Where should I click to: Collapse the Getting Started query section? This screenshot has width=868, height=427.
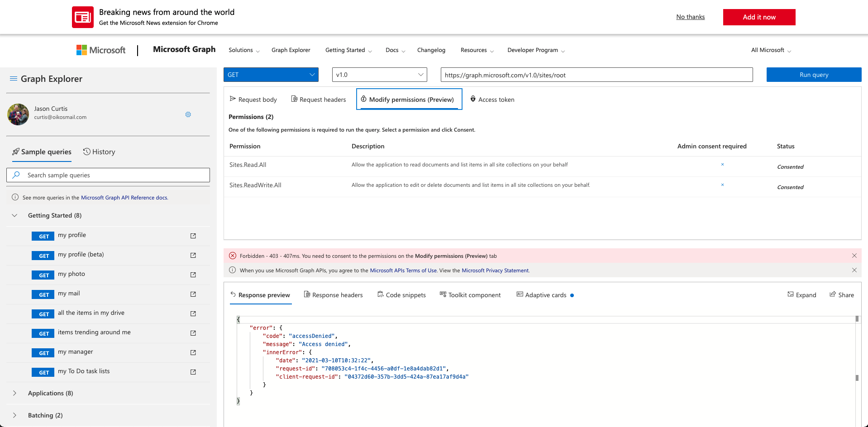pyautogui.click(x=14, y=215)
